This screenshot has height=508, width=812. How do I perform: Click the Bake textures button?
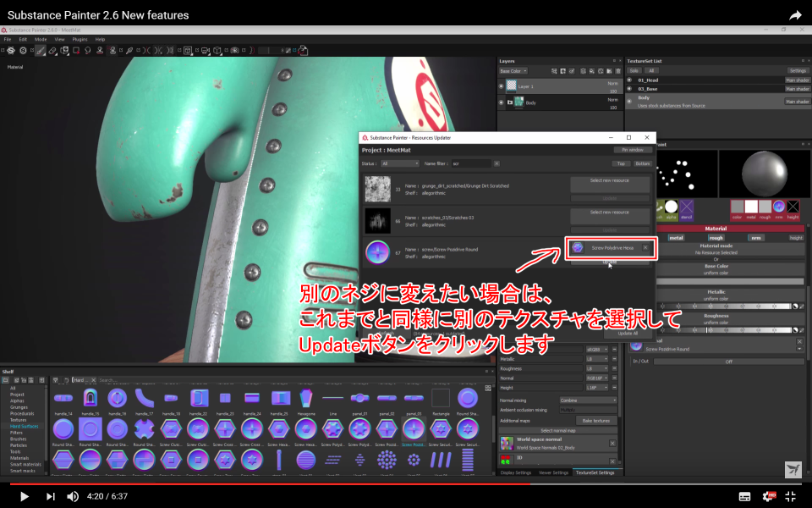tap(596, 421)
